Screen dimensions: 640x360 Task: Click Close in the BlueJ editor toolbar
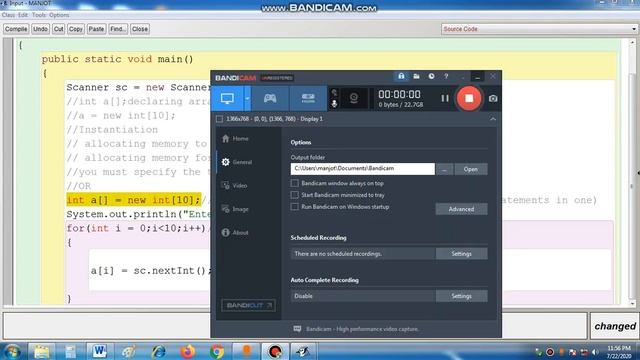pyautogui.click(x=140, y=29)
